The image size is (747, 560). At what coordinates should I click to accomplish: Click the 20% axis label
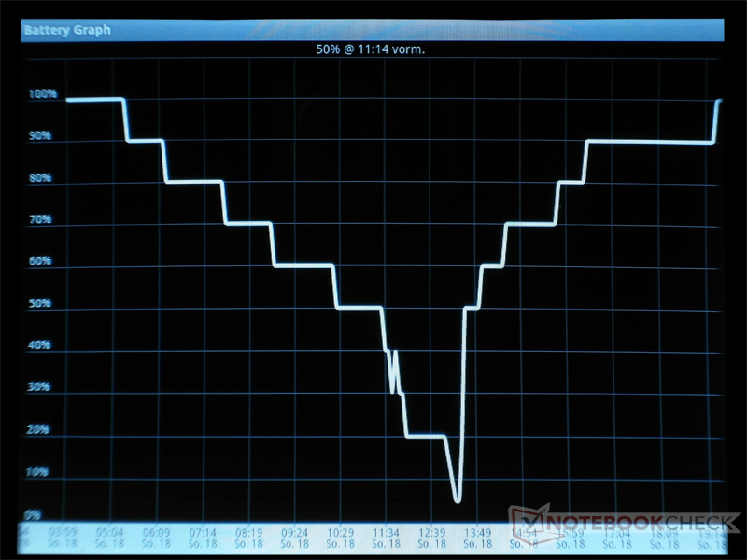(x=38, y=429)
